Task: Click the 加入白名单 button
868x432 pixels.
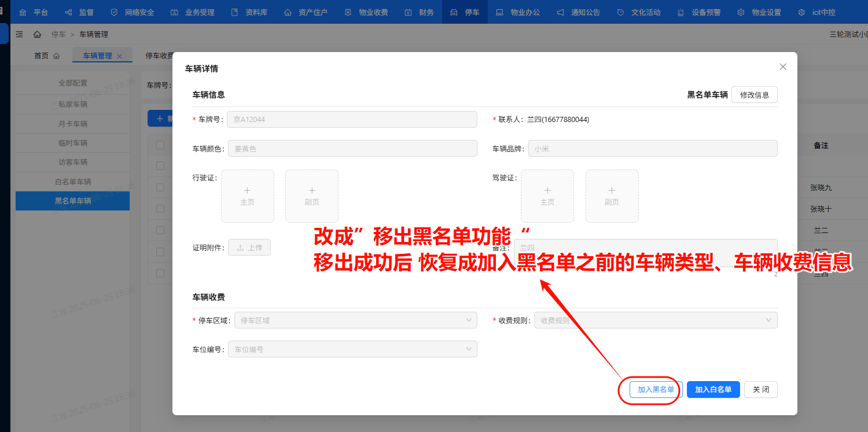Action: (x=713, y=390)
